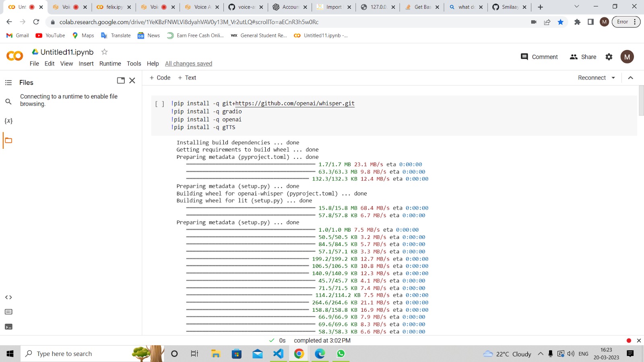Switch to the felix.ipynb tab

pyautogui.click(x=114, y=7)
